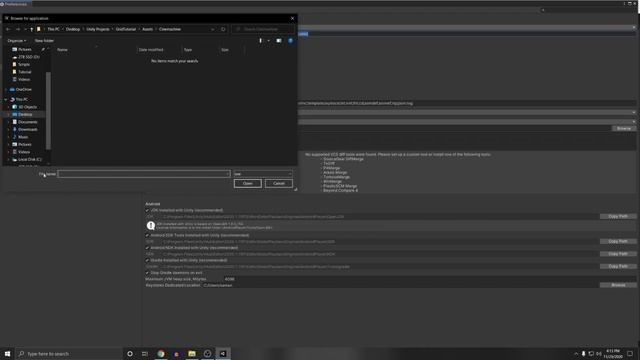
Task: Expand the Documents node
Action: coord(9,122)
